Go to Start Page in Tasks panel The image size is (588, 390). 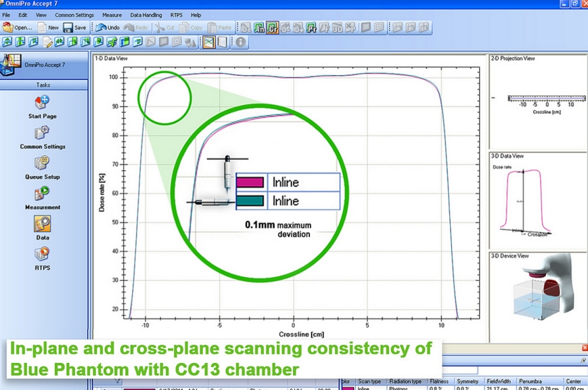[x=43, y=107]
